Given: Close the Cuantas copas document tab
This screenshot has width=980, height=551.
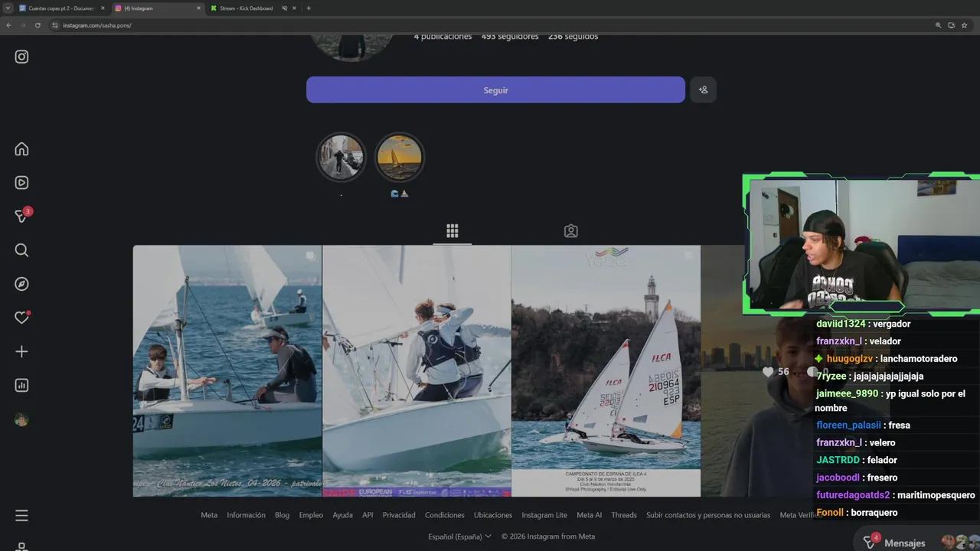Looking at the screenshot, I should pos(103,8).
